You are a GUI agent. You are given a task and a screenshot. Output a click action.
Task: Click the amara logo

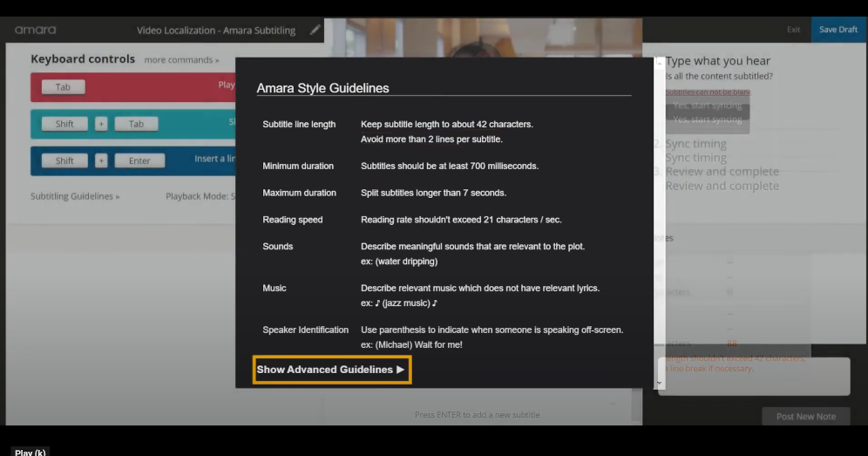(x=36, y=30)
